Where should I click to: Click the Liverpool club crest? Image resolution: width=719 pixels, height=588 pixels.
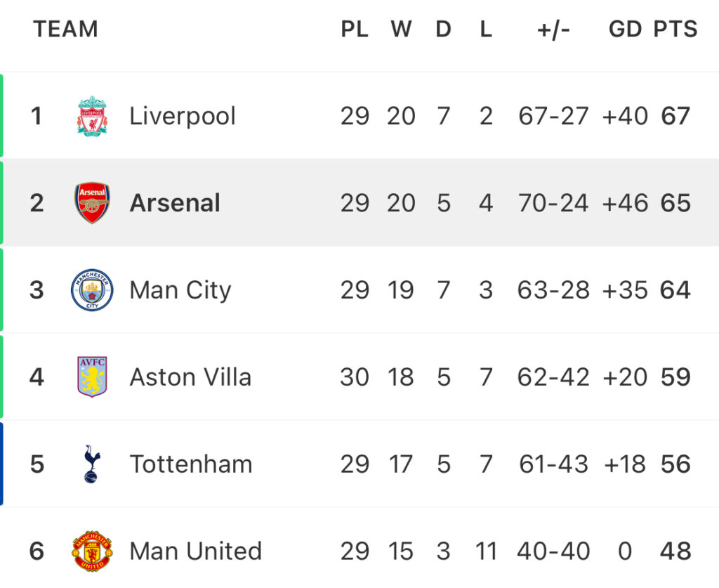coord(92,116)
